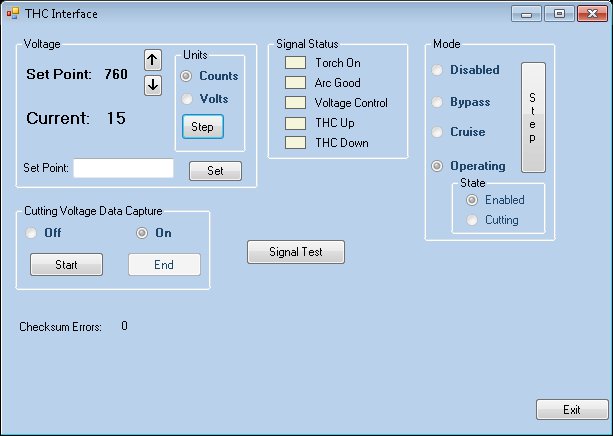Click the Exit button

pos(571,410)
